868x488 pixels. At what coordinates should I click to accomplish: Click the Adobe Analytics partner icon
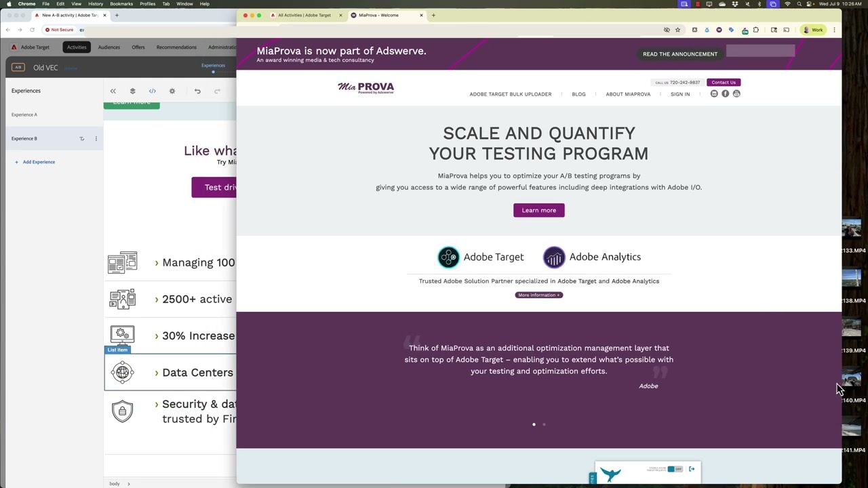pos(554,257)
